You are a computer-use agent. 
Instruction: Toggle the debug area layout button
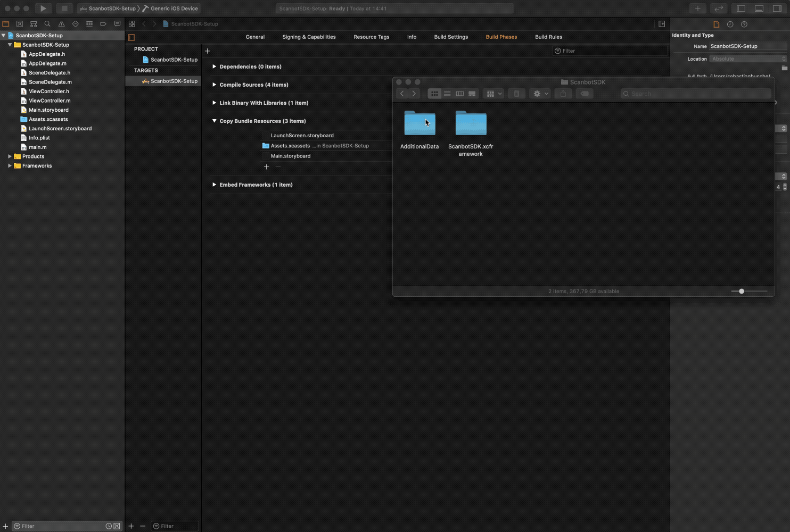tap(759, 8)
